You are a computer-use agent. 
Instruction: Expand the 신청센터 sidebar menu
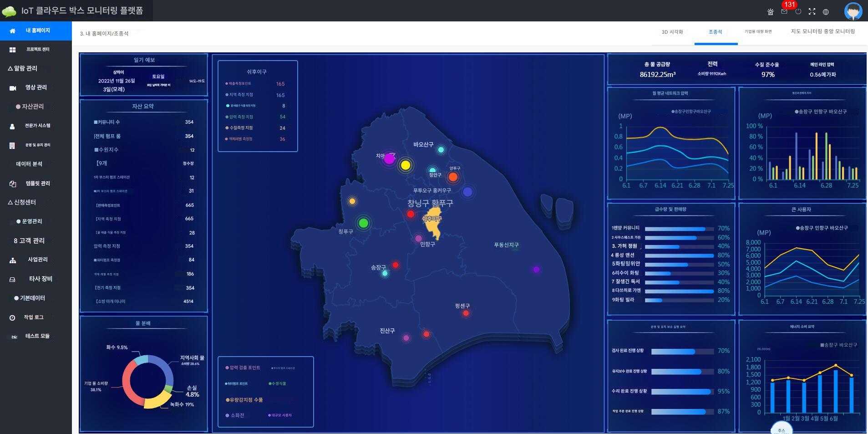[22, 202]
